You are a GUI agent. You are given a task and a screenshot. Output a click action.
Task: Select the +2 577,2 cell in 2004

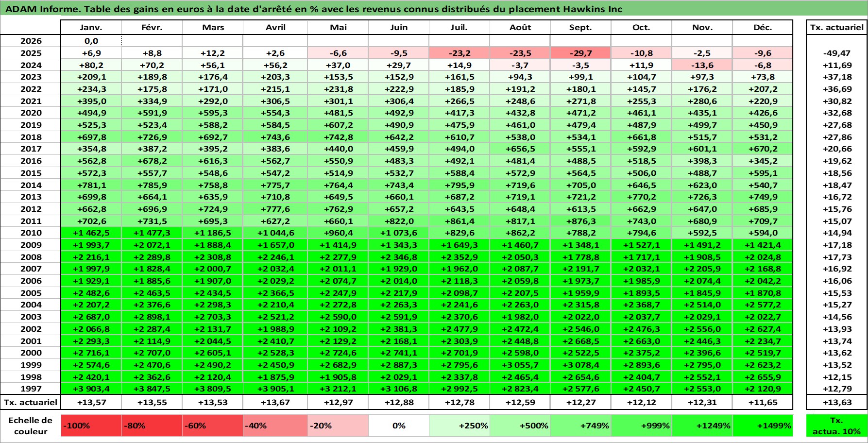click(763, 305)
